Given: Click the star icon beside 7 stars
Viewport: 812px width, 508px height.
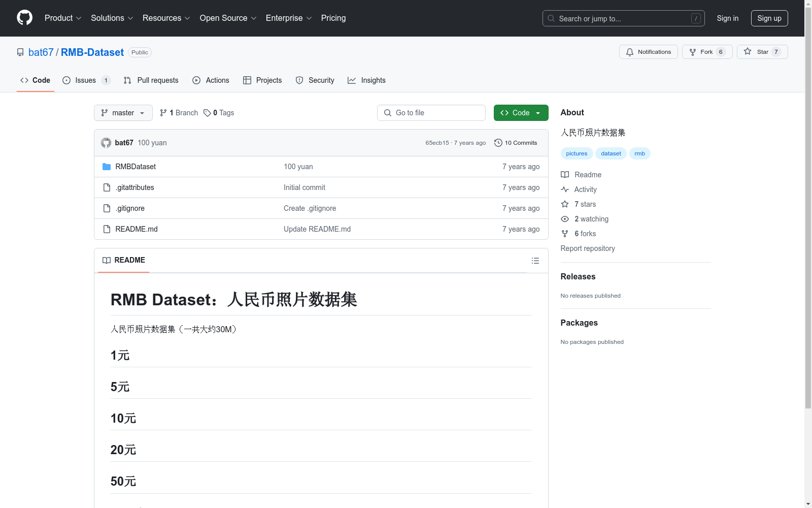Looking at the screenshot, I should tap(565, 204).
